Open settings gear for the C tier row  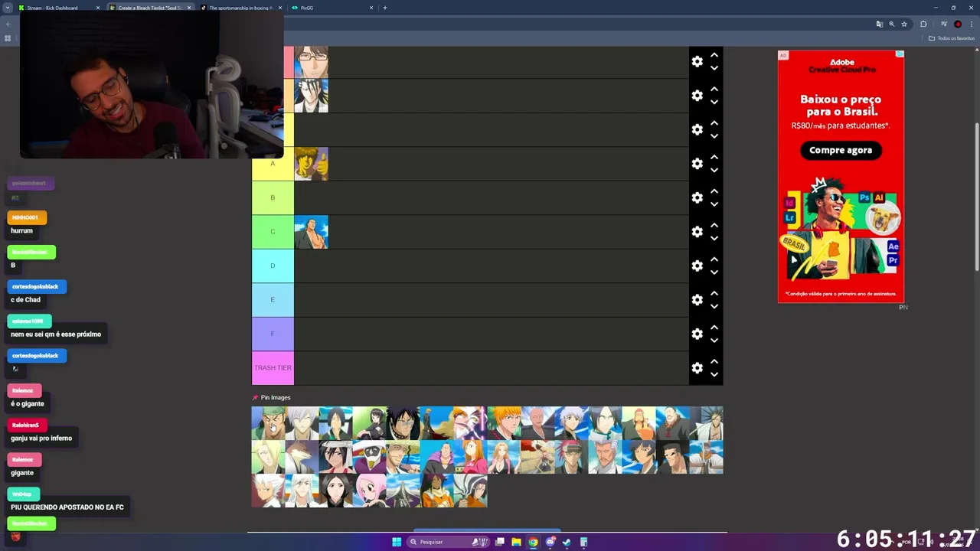point(697,232)
